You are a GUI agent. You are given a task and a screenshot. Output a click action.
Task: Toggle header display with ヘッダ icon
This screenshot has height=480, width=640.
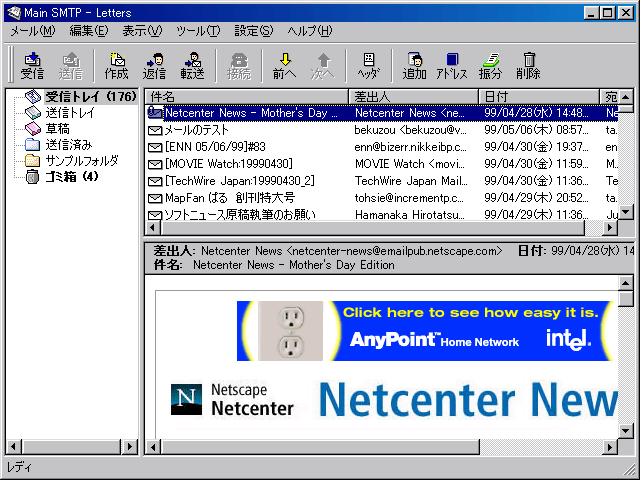point(369,66)
